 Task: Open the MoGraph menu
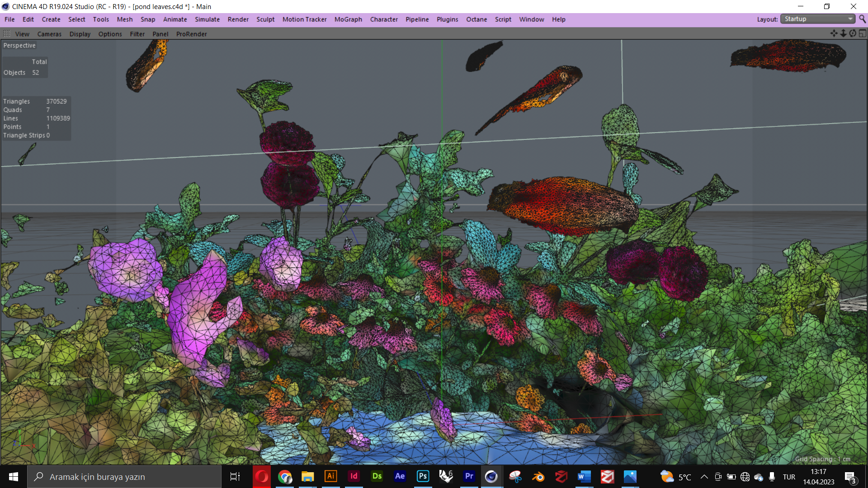(348, 19)
